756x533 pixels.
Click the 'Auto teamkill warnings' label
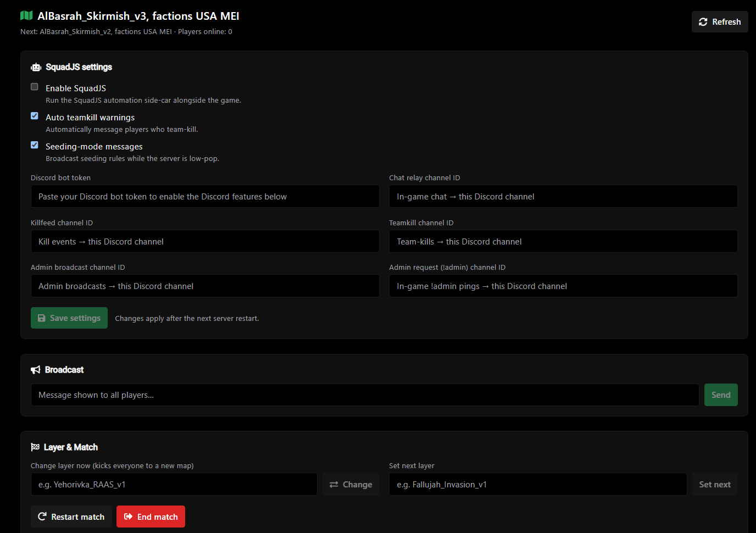tap(90, 118)
